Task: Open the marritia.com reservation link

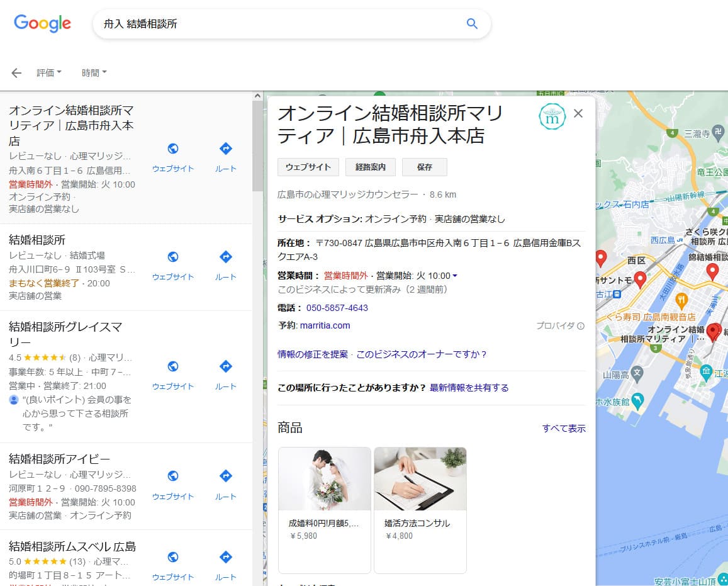Action: point(325,325)
